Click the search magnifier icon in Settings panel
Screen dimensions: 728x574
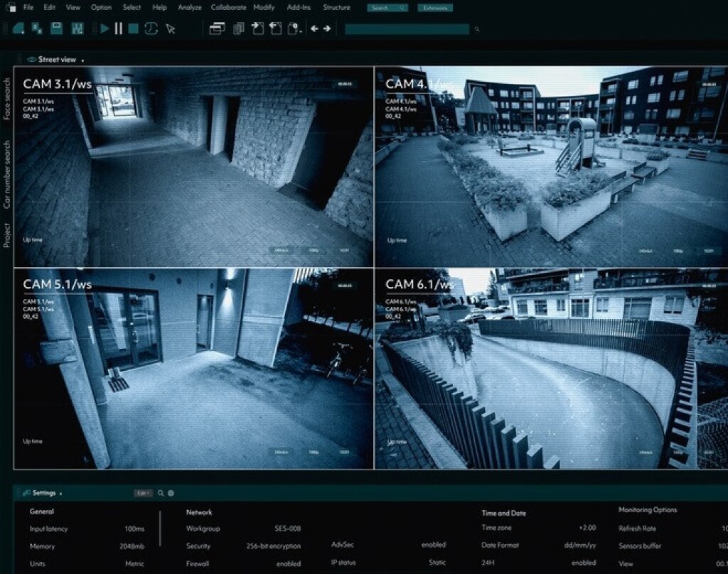click(x=161, y=493)
